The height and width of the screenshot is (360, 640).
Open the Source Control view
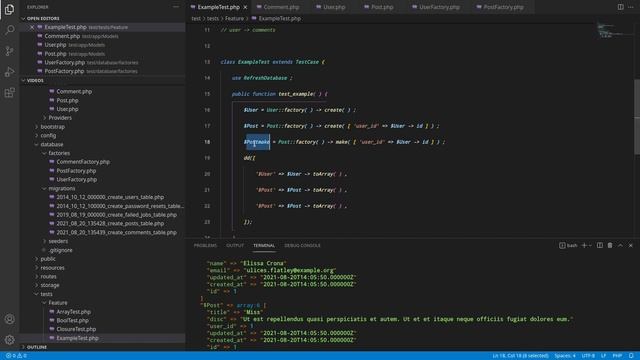click(9, 51)
